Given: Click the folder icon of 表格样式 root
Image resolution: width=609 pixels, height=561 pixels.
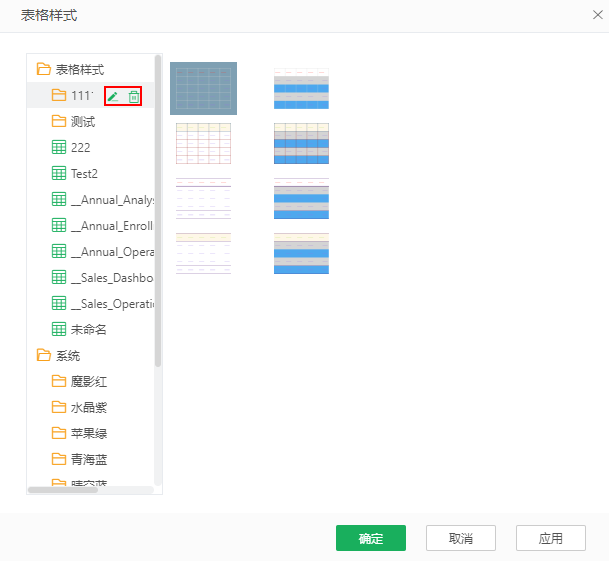Looking at the screenshot, I should point(44,69).
